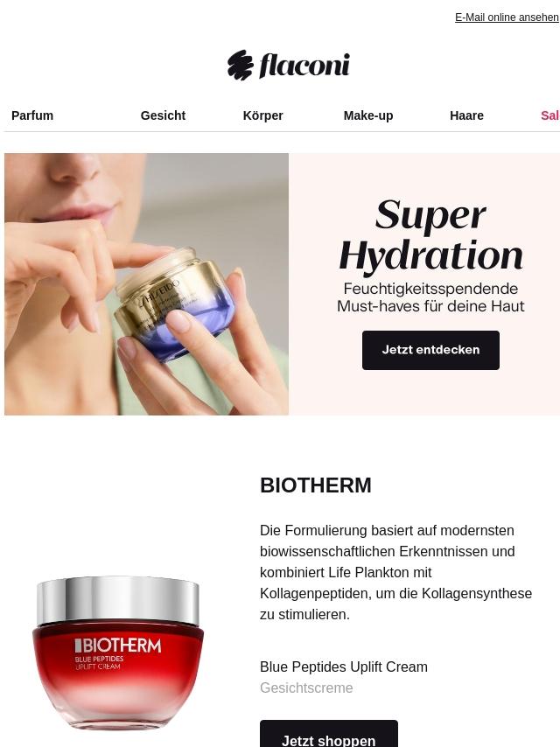Open the Haare menu item
The width and height of the screenshot is (560, 747).
[466, 115]
